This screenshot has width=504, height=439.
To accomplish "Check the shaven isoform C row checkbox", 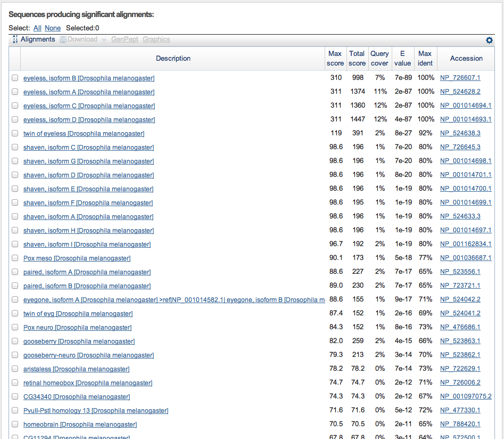I will pos(15,147).
